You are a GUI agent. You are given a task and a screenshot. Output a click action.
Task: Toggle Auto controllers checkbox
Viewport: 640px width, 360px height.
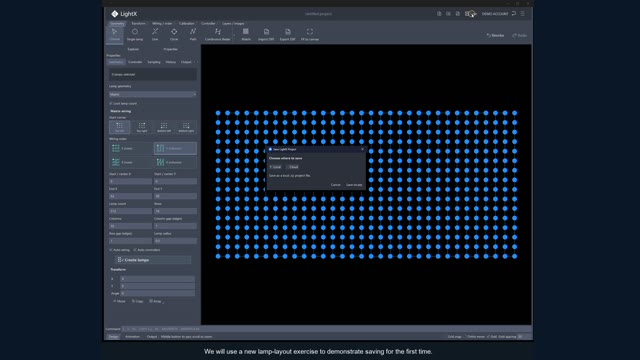[x=135, y=250]
